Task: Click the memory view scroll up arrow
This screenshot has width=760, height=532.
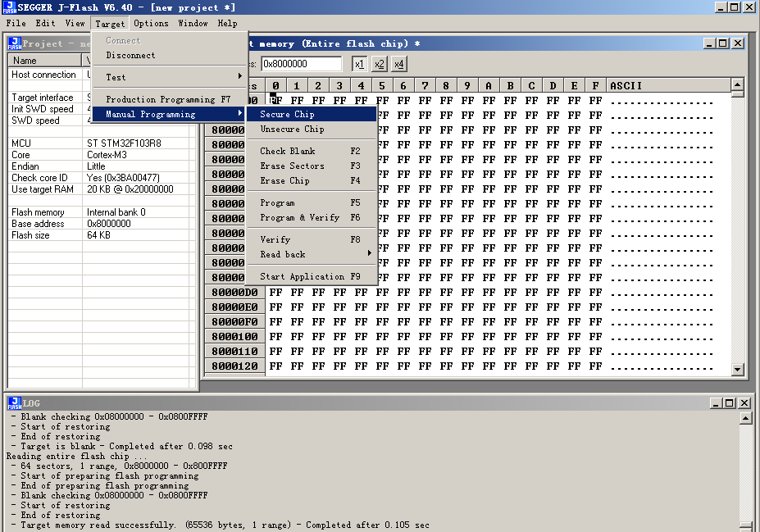Action: 737,84
